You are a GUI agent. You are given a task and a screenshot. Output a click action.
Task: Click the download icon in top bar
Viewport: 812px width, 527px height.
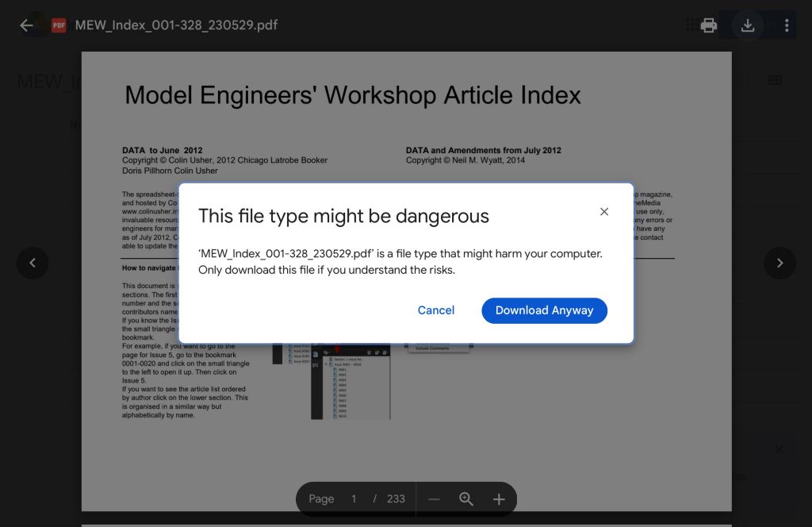point(747,25)
